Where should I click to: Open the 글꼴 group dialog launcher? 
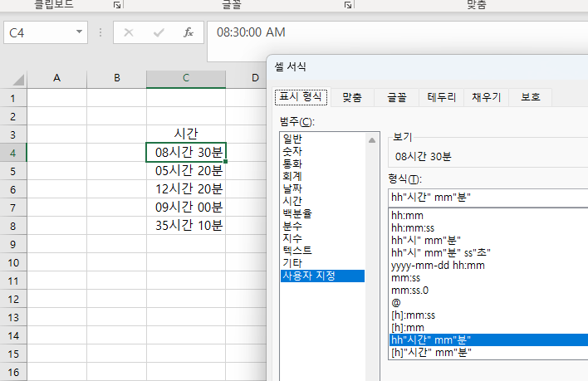(x=348, y=5)
